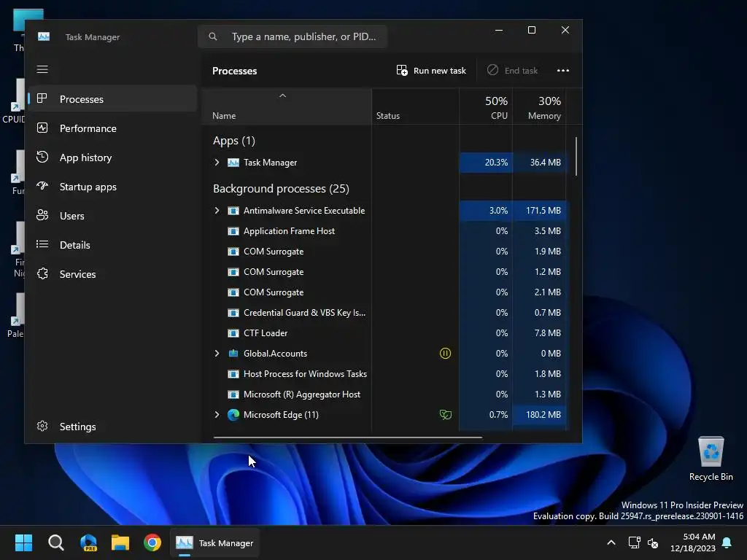Sort by Memory column header
The width and height of the screenshot is (747, 560).
(539, 106)
